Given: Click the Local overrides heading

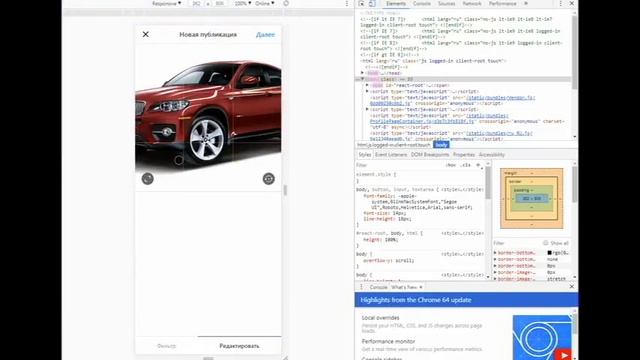Looking at the screenshot, I should tap(380, 318).
